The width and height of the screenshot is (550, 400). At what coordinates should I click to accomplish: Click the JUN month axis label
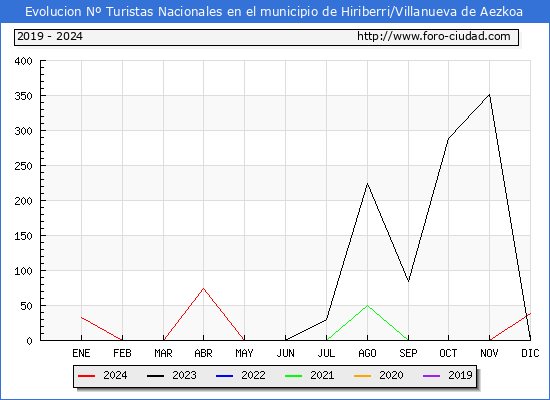coord(286,353)
